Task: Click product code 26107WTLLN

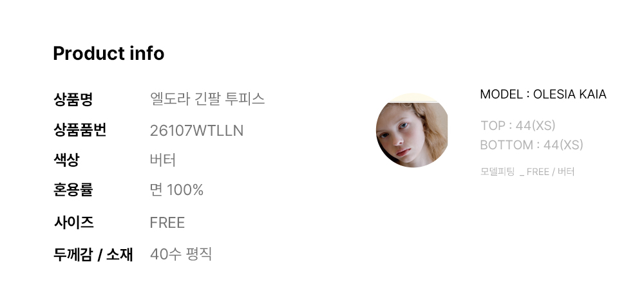Action: tap(196, 131)
